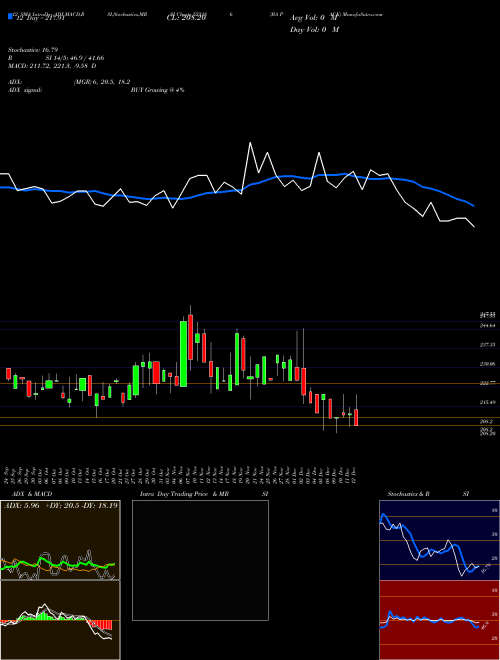Open the red RSI chart panel
The height and width of the screenshot is (660, 500).
coord(439,620)
